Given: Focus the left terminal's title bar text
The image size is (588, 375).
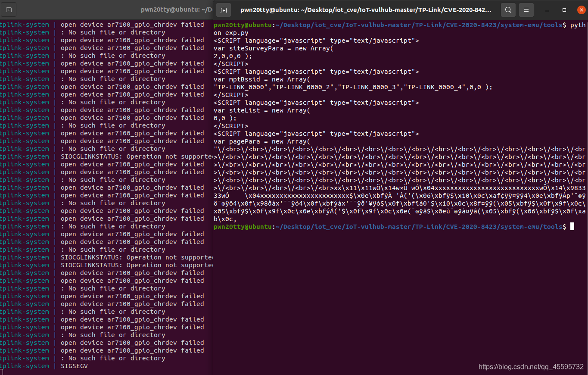Looking at the screenshot, I should tap(177, 9).
